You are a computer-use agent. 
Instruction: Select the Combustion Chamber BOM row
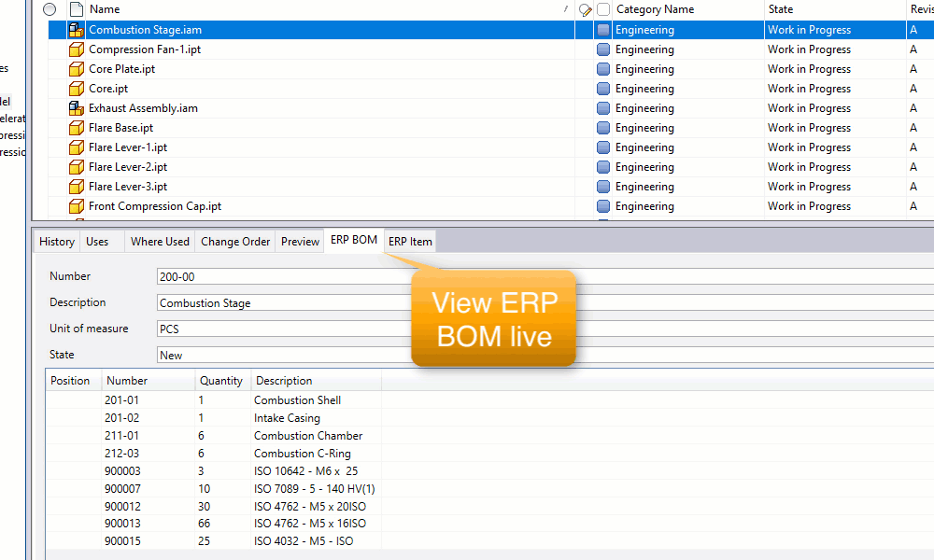tap(308, 436)
